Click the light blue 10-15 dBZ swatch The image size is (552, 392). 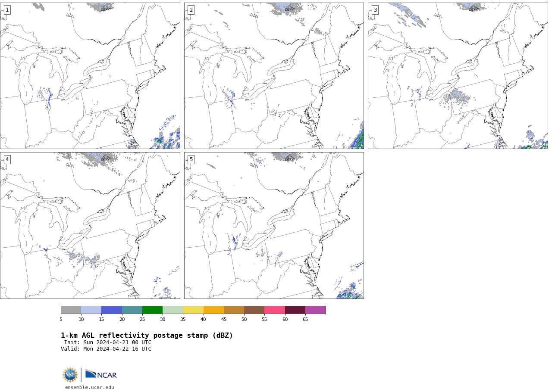[91, 310]
